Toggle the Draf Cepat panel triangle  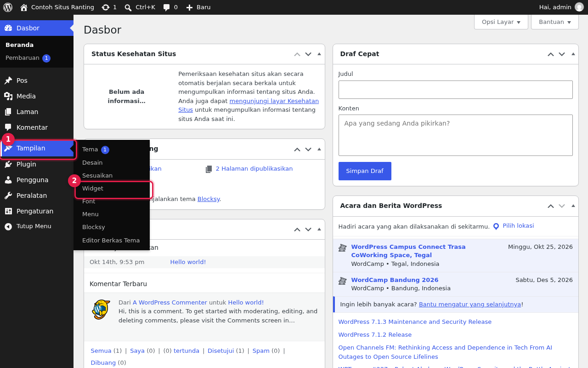[573, 54]
